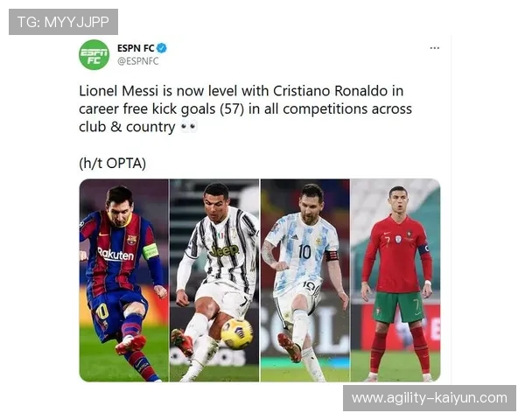Click the number 10 on Argentina jersey
Screen dimensions: 525x420
pyautogui.click(x=304, y=252)
